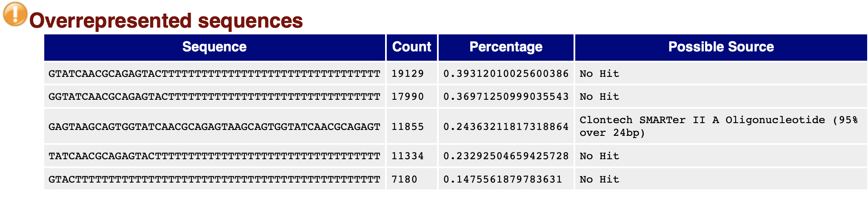Click the percentage 0.24363211817318864
Viewport: 868px width, 197px height.
(506, 127)
